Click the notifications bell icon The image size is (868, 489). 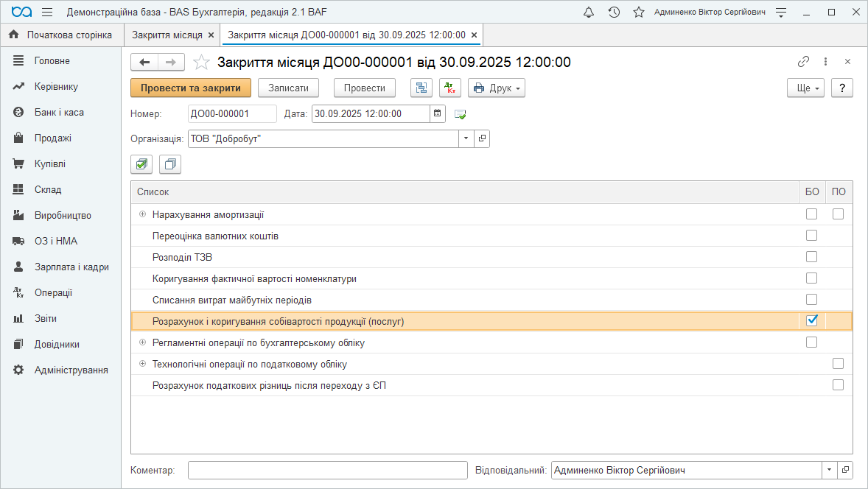[x=589, y=13]
